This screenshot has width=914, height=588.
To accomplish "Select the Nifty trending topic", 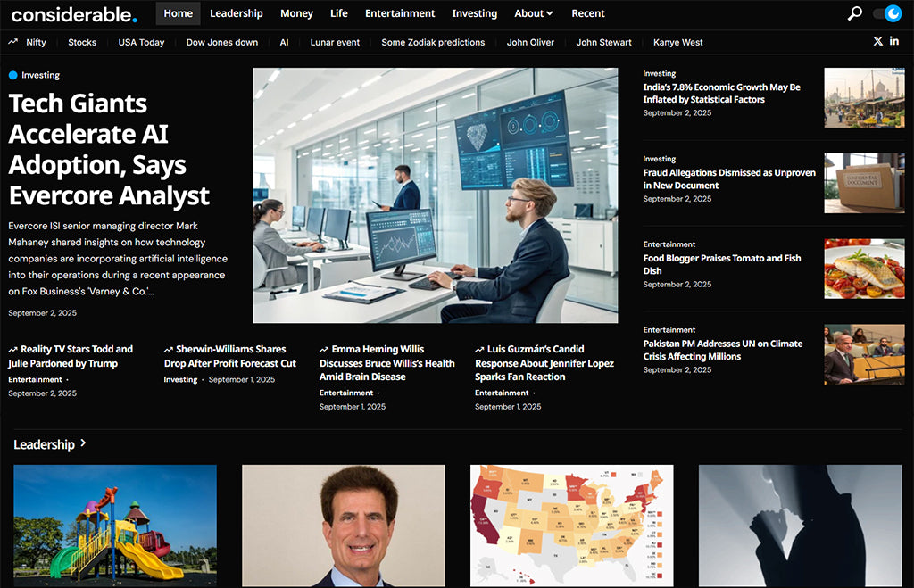I will click(36, 42).
